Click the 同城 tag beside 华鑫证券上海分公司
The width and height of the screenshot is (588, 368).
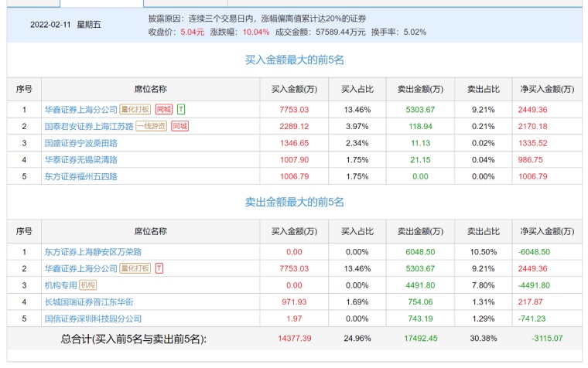[x=164, y=109]
